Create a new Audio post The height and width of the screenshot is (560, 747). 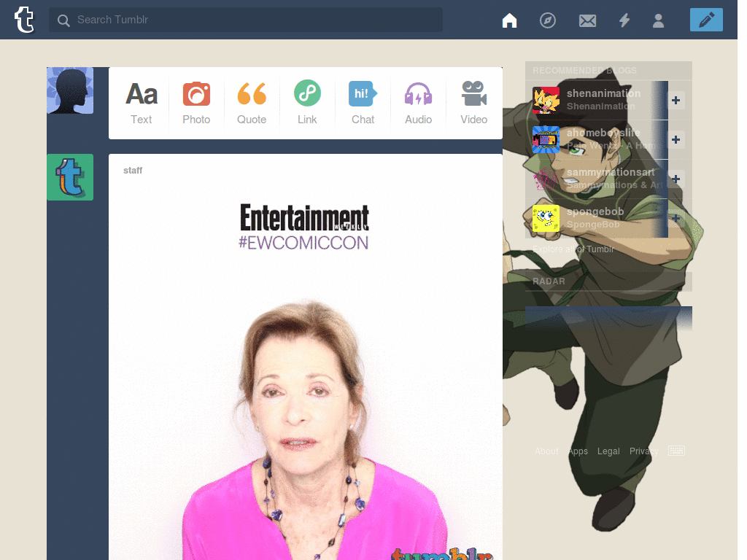(418, 103)
